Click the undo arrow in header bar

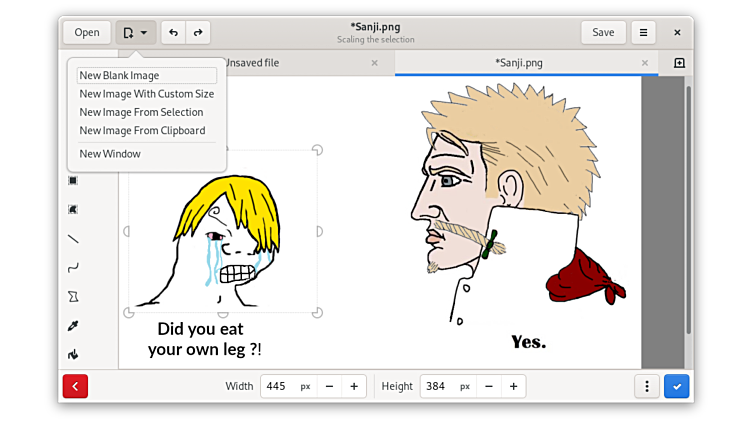pos(173,33)
